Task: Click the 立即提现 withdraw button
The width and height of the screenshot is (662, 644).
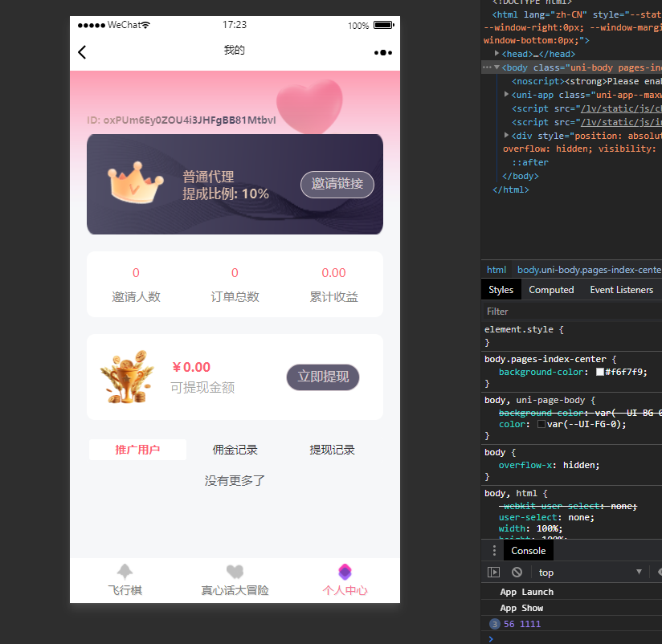Action: click(322, 377)
